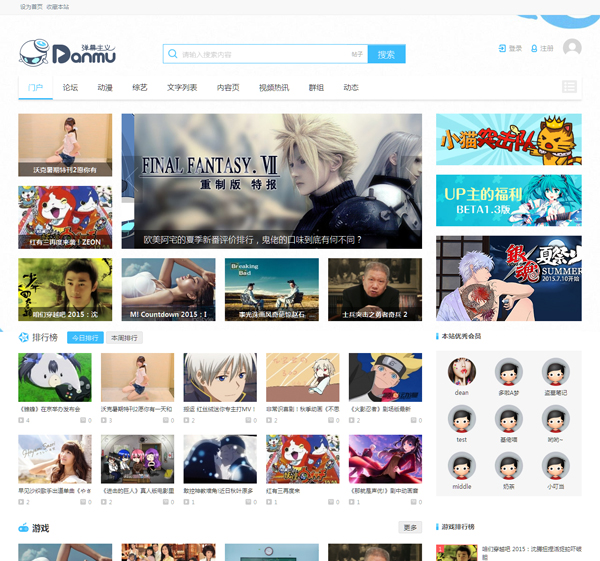
Task: Select the 今日排行 ranking tab
Action: click(85, 338)
